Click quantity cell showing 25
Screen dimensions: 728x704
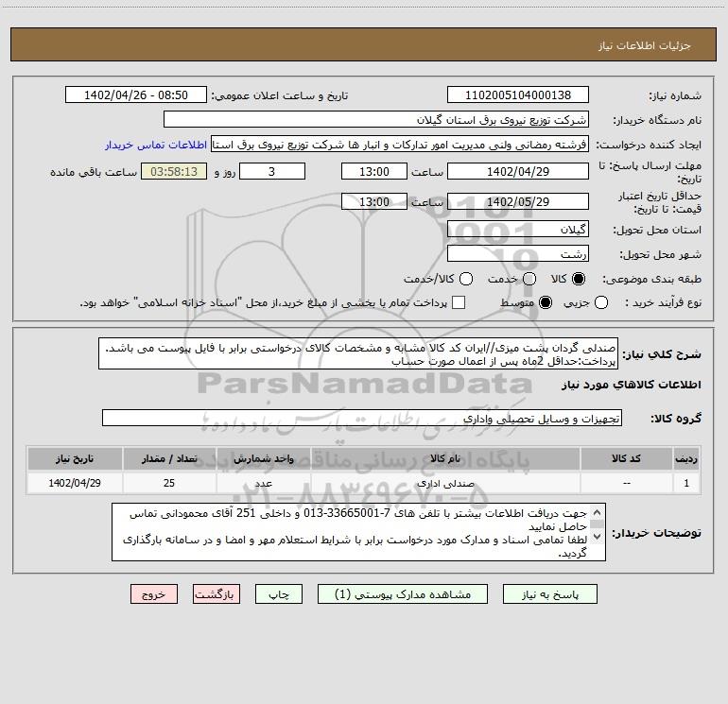pos(169,483)
